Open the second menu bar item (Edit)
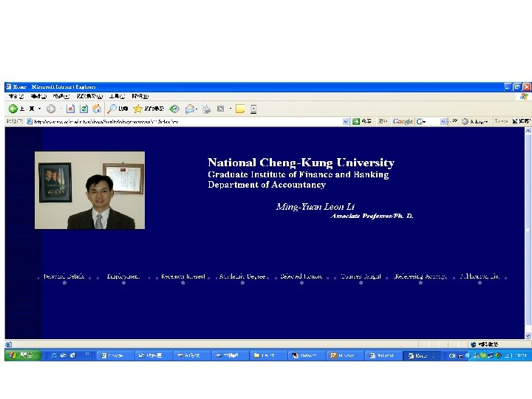532x399 pixels. [x=38, y=96]
